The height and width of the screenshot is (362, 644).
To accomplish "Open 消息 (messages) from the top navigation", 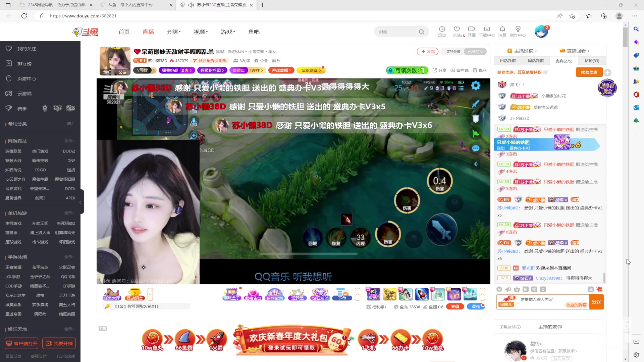I will (502, 31).
